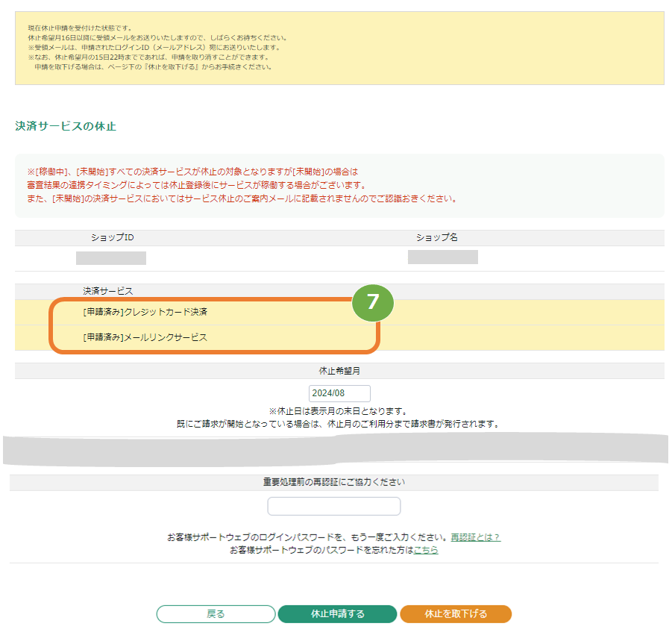Click the 決済サービス column header

(x=108, y=291)
